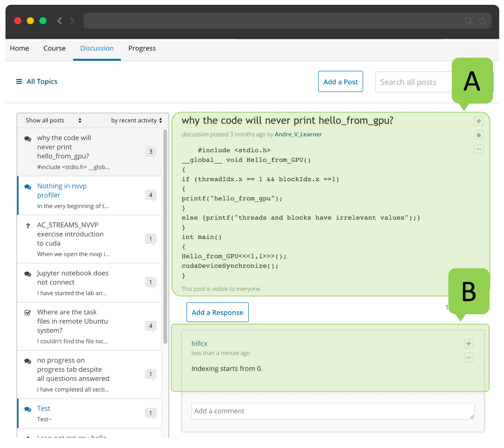504x448 pixels.
Task: Click the bookmark star in address bar
Action: pyautogui.click(x=482, y=21)
